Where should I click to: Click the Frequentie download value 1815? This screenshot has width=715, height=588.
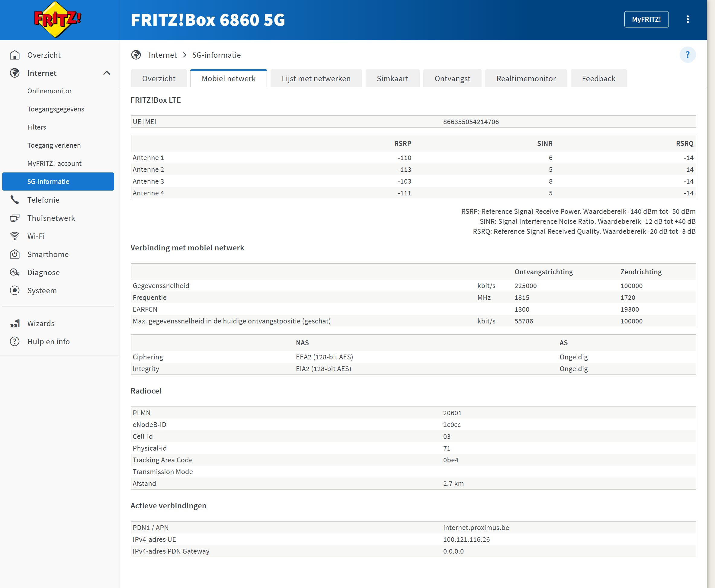tap(522, 298)
